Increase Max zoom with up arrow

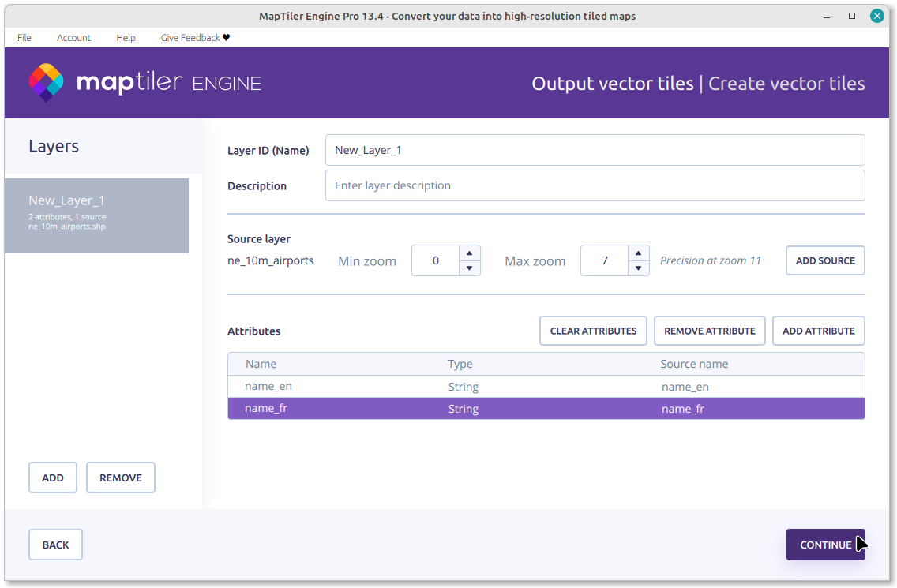pyautogui.click(x=638, y=253)
